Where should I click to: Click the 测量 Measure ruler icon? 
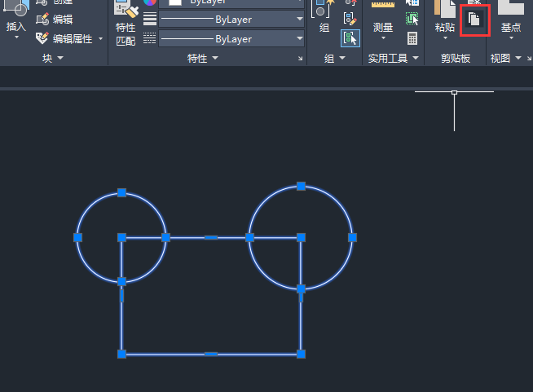(x=383, y=5)
